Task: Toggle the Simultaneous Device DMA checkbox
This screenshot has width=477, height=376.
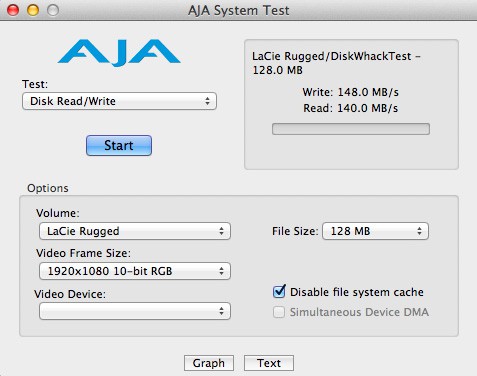Action: (x=279, y=312)
